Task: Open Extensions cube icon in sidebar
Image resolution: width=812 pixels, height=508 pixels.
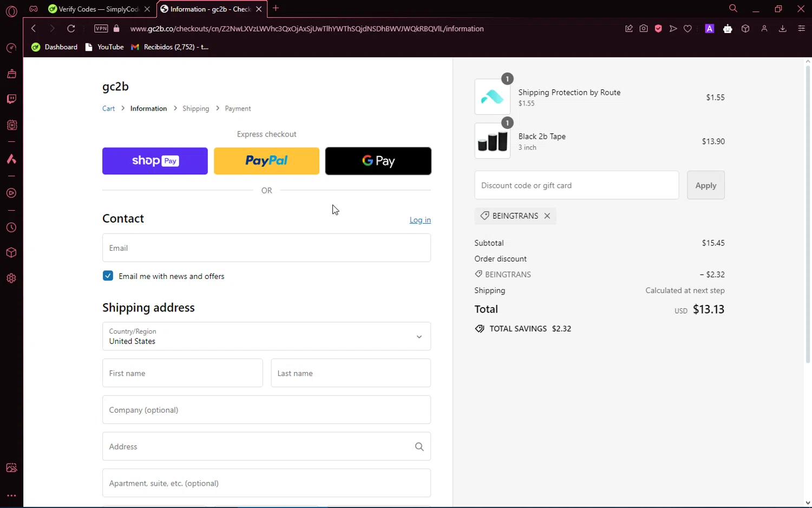Action: click(x=11, y=253)
